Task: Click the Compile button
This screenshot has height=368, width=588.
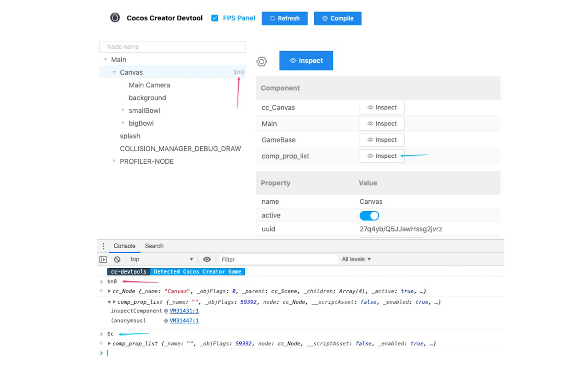Action: coord(338,18)
